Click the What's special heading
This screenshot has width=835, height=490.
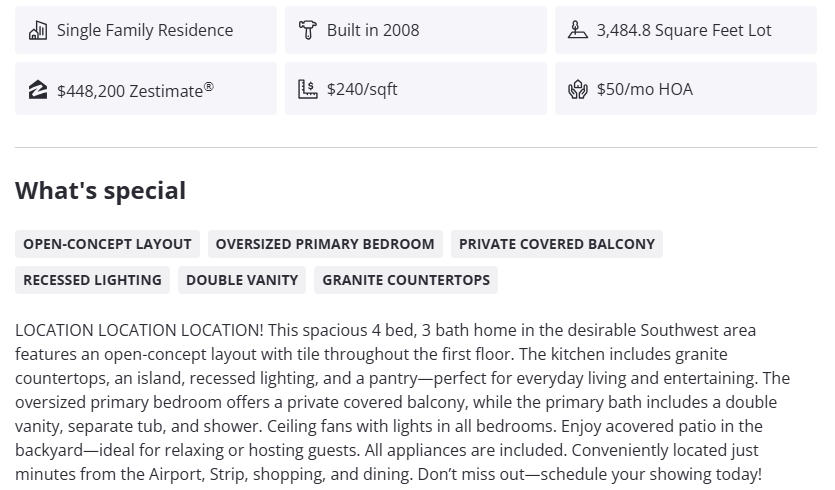point(100,190)
